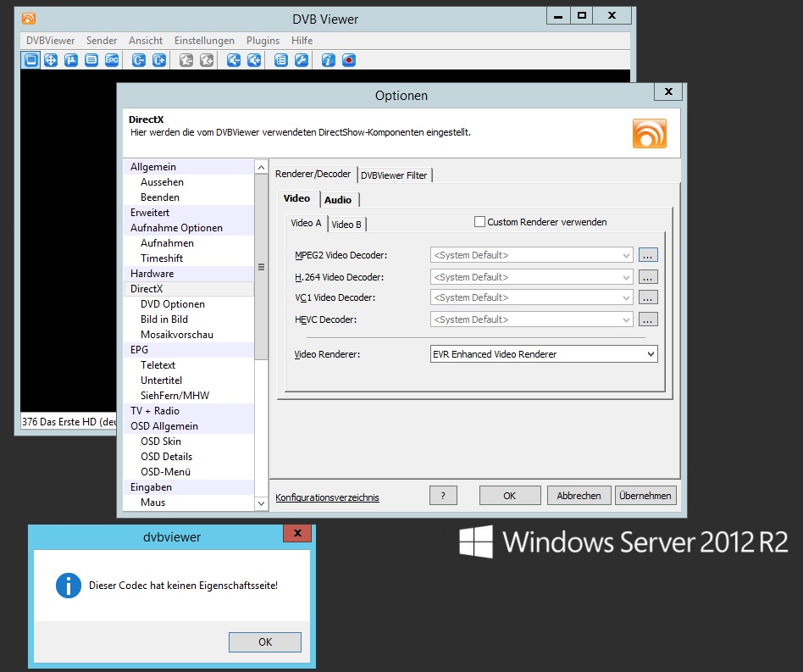Click the info 'i' toolbar icon
The width and height of the screenshot is (803, 672).
coord(329,60)
